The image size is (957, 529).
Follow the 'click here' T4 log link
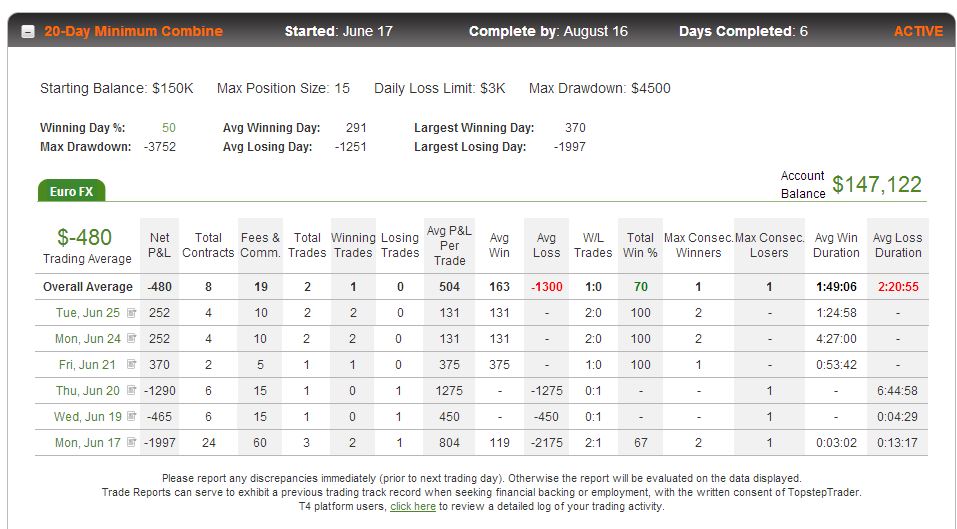pos(413,506)
